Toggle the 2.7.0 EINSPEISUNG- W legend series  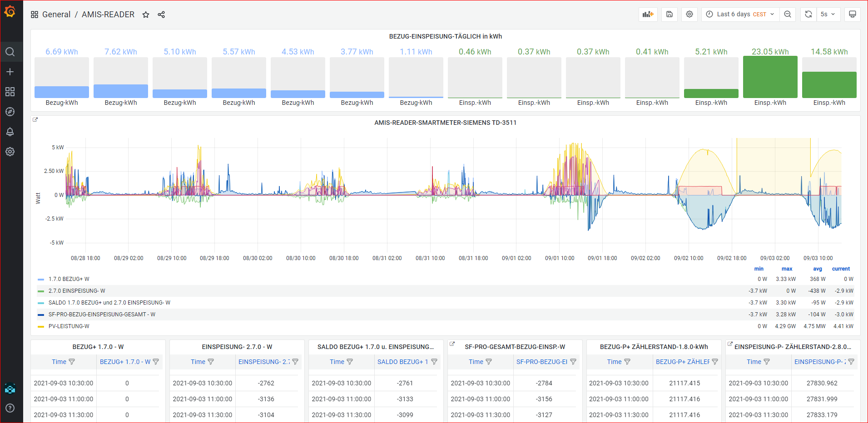coord(77,291)
